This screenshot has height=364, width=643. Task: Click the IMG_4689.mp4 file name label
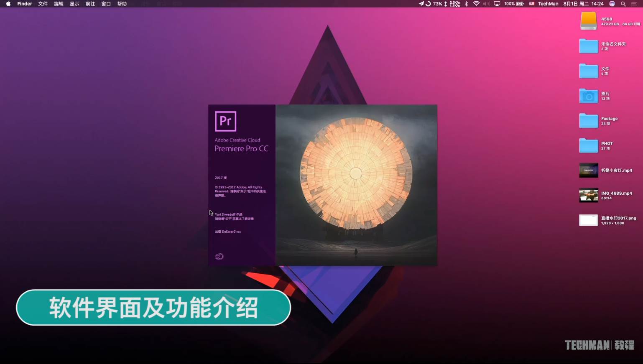617,193
